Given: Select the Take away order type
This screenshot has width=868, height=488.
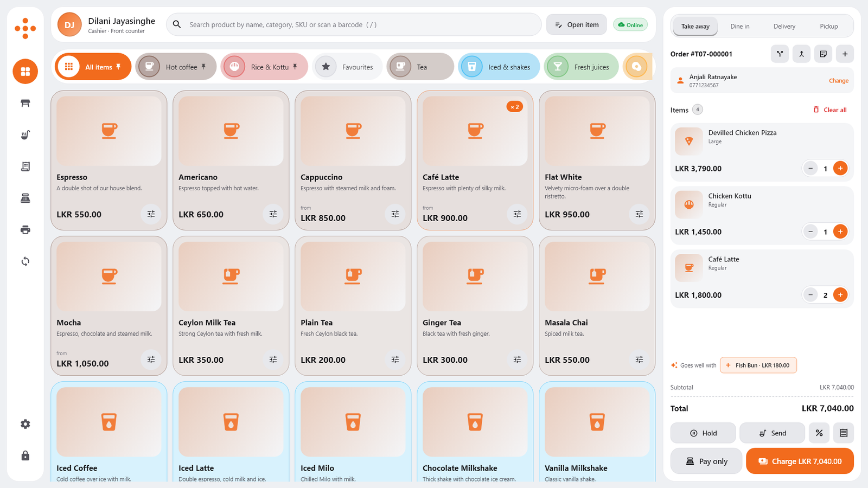Looking at the screenshot, I should (695, 26).
